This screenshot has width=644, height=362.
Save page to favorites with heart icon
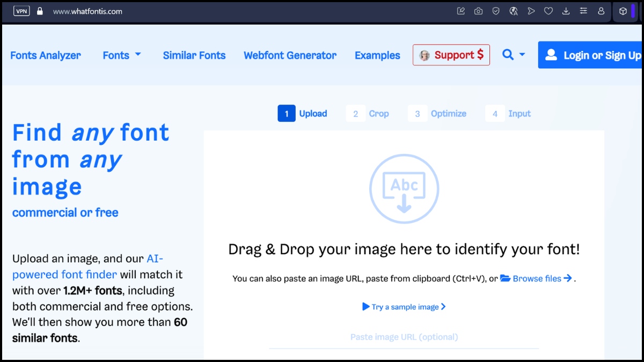(548, 11)
